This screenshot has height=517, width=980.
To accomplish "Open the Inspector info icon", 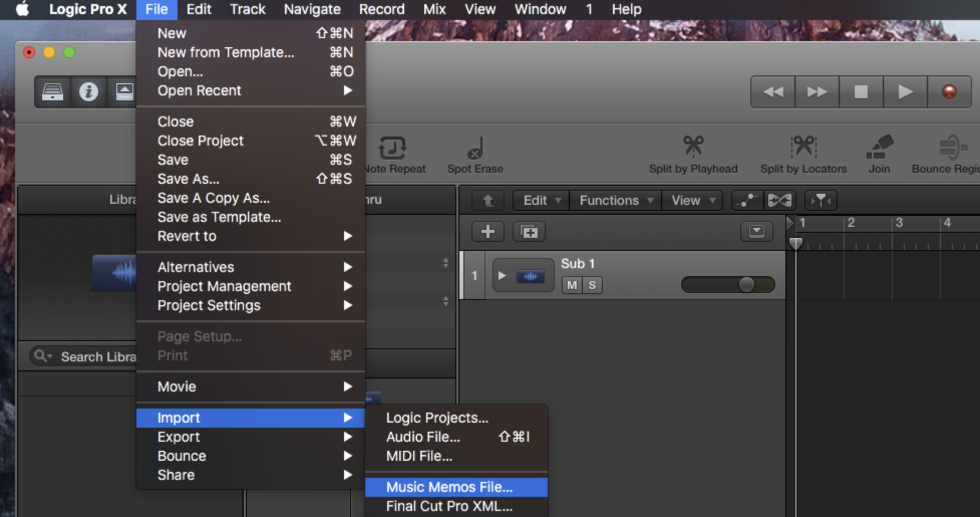I will [x=89, y=92].
